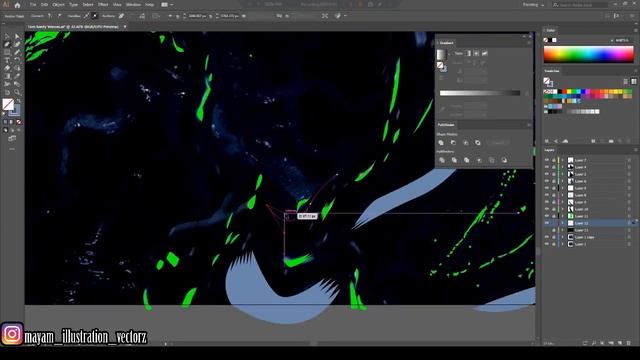This screenshot has height=360, width=640.
Task: Pick a color from the Color spectrum bar
Action: (588, 54)
